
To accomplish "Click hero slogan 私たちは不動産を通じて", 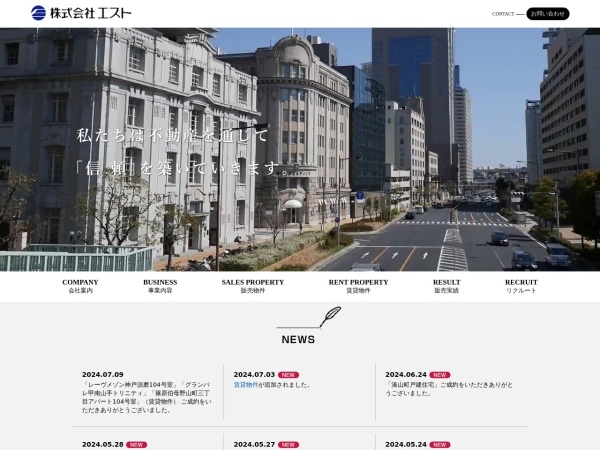I will [x=172, y=135].
